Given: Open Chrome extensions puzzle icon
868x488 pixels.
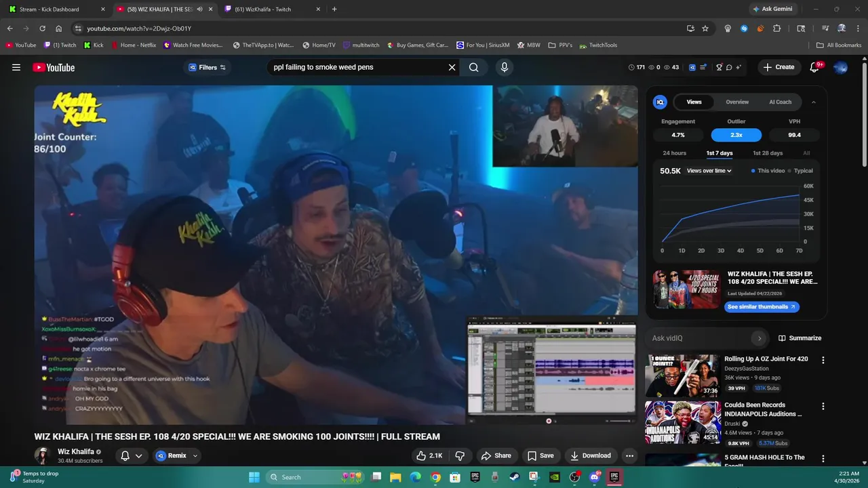Looking at the screenshot, I should click(x=776, y=28).
